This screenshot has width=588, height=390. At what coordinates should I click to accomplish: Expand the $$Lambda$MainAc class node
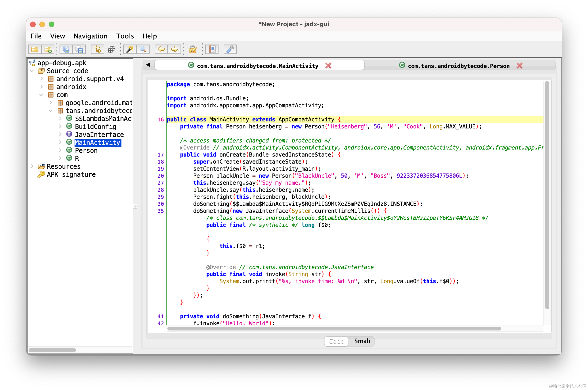point(60,119)
